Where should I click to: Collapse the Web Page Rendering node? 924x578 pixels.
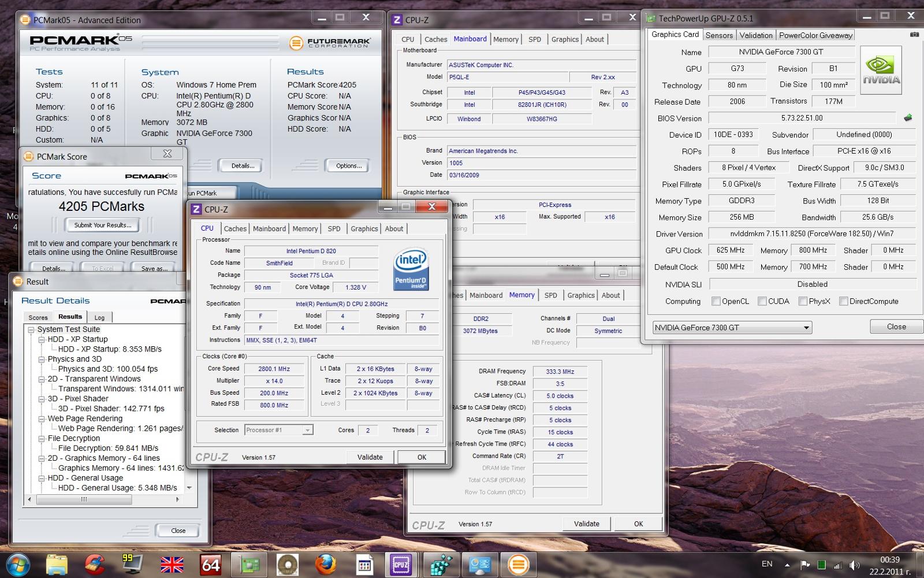click(x=42, y=418)
